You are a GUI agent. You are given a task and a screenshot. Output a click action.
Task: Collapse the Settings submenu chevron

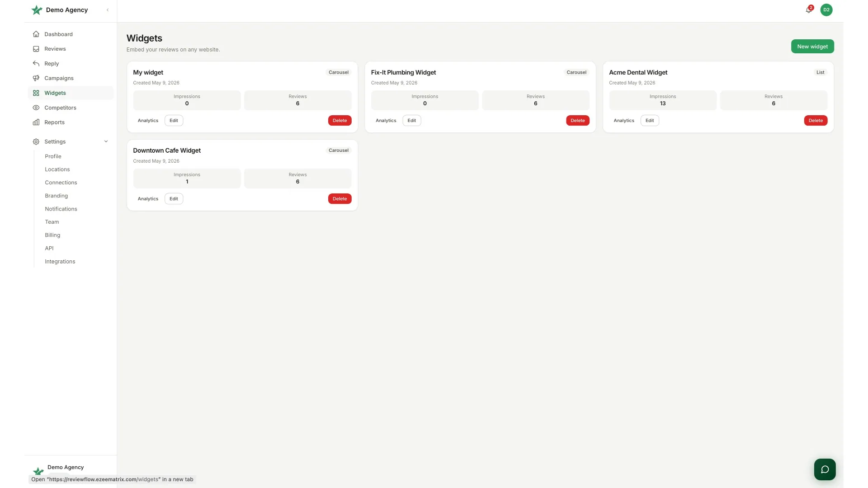[x=106, y=141]
